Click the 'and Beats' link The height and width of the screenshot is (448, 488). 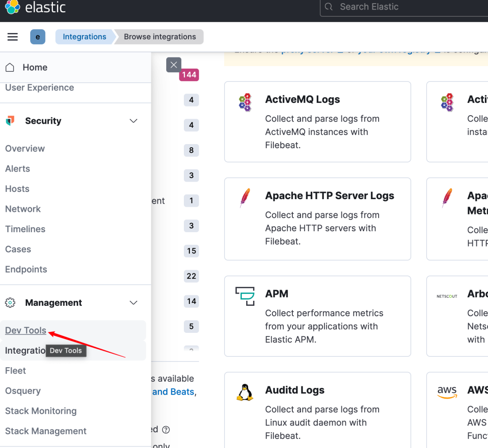click(173, 392)
